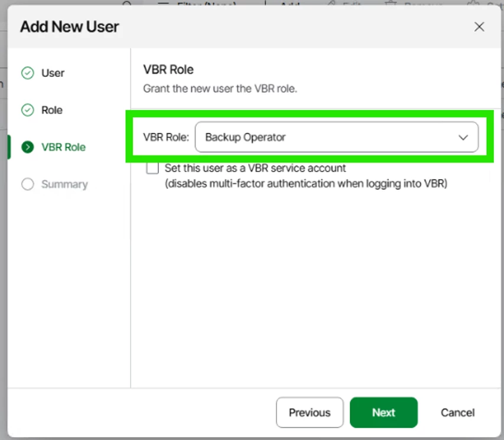Click the 'VBR Role:' field label
Viewport: 504px width, 440px height.
coord(166,137)
